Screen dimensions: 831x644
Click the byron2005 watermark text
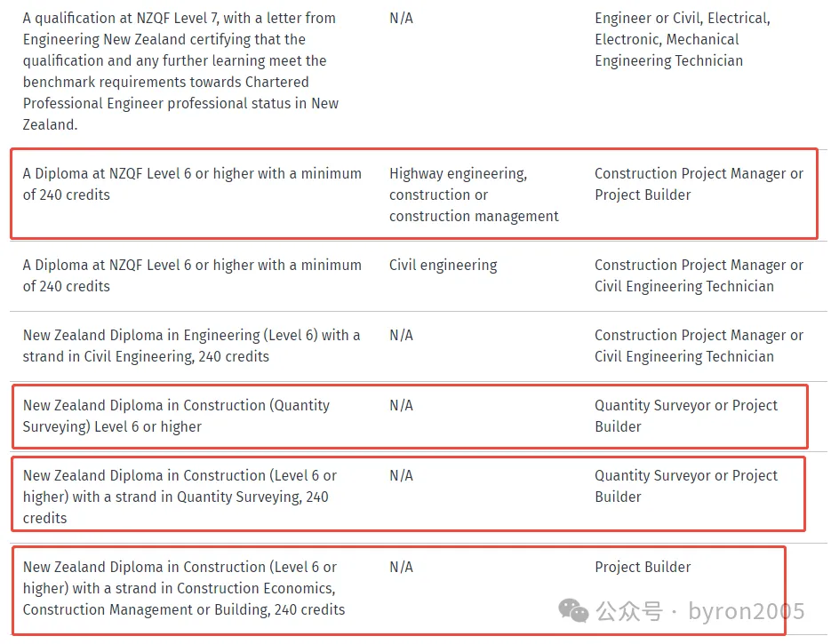coord(746,611)
